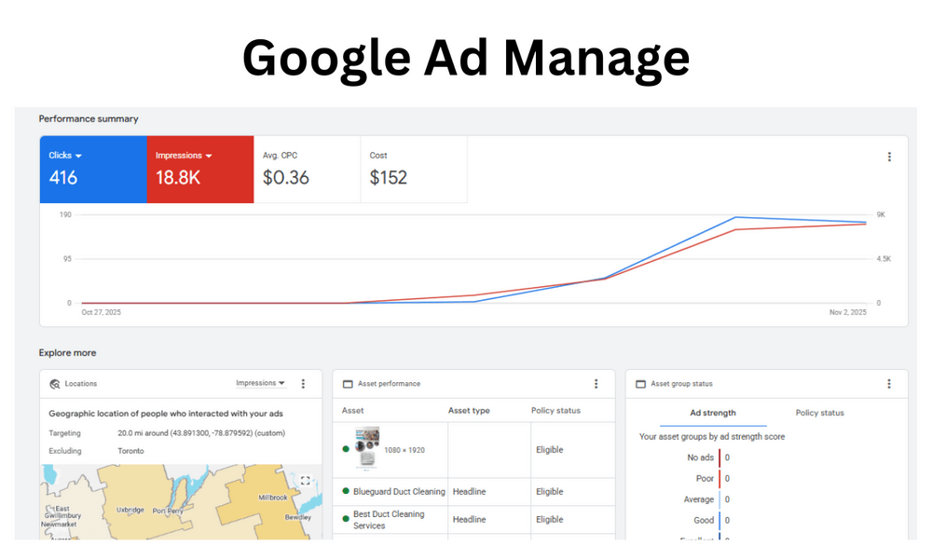The height and width of the screenshot is (560, 932).
Task: Open the 1080 × 1920 image asset thumbnail
Action: 366,448
